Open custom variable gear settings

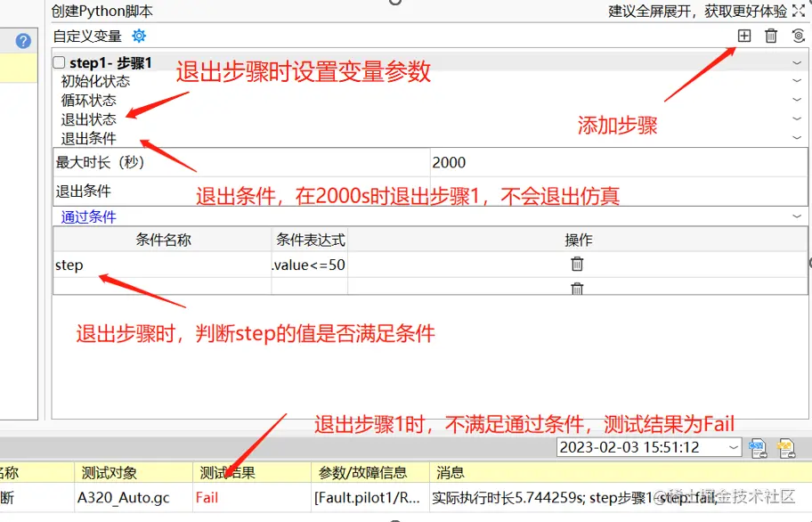[139, 36]
